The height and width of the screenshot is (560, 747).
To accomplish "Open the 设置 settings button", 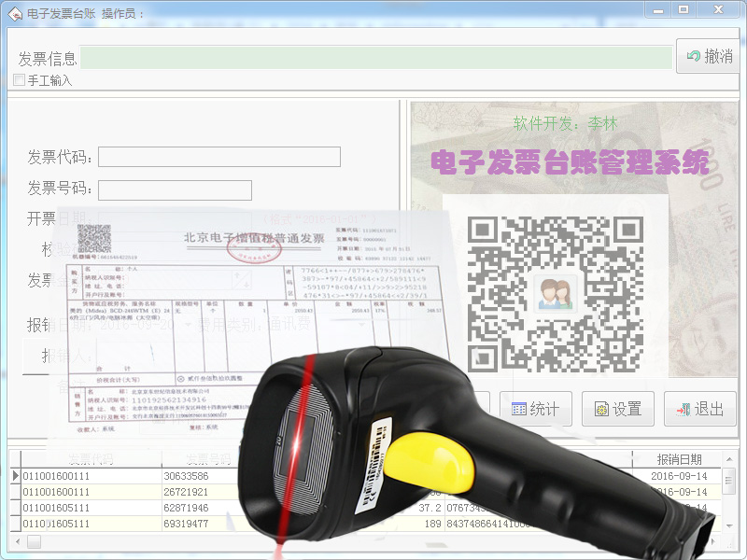I will [618, 409].
